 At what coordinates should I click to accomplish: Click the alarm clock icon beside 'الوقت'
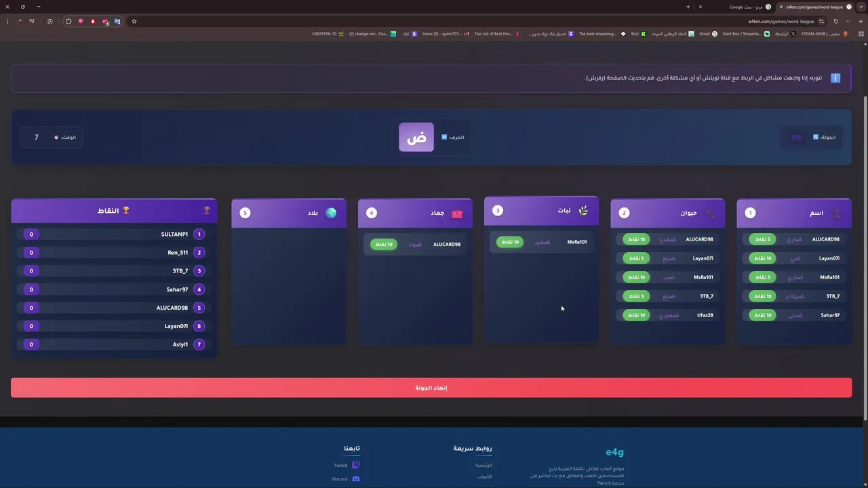tap(56, 138)
